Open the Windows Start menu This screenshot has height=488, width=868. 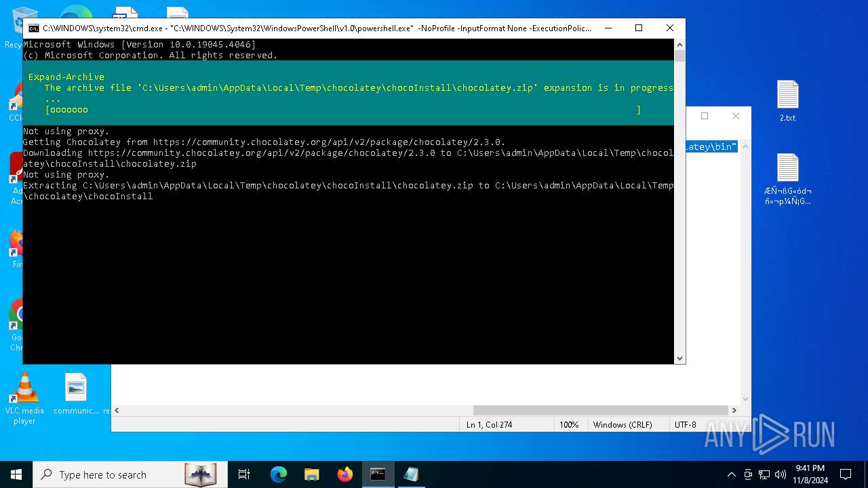16,474
